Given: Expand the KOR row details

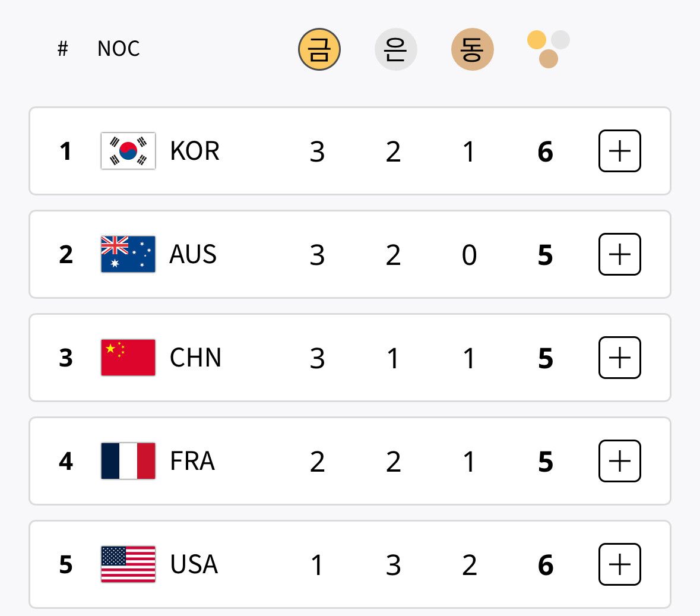Looking at the screenshot, I should click(x=619, y=151).
